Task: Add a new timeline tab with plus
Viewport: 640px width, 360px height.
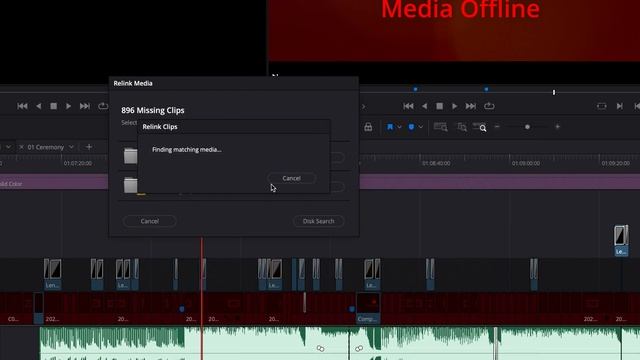Action: (89, 147)
